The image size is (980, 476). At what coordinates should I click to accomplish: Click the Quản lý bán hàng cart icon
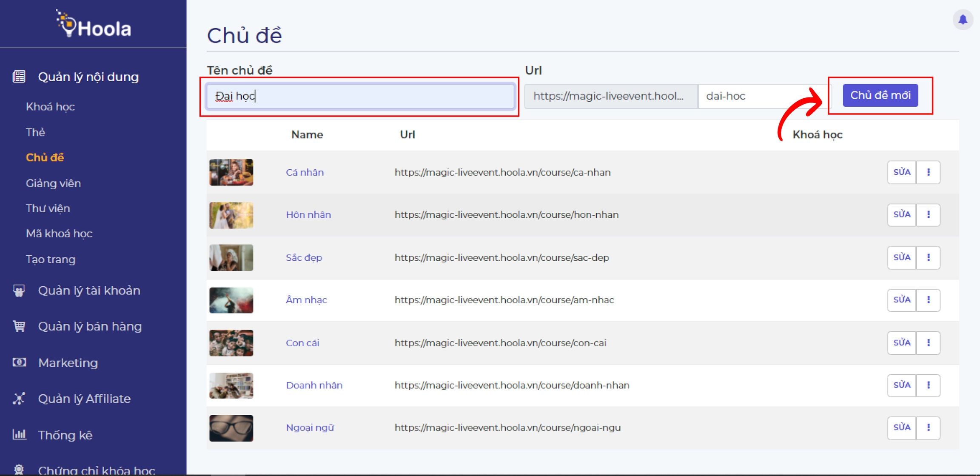(x=19, y=326)
